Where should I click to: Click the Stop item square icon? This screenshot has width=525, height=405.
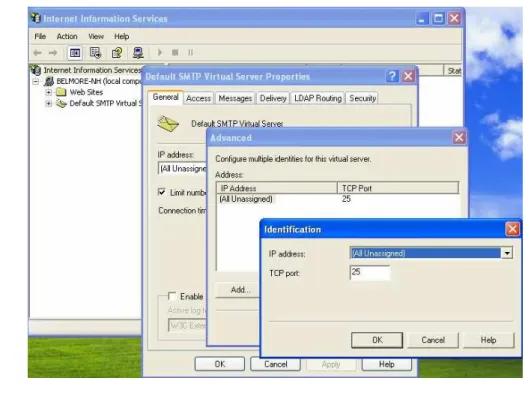pyautogui.click(x=175, y=53)
